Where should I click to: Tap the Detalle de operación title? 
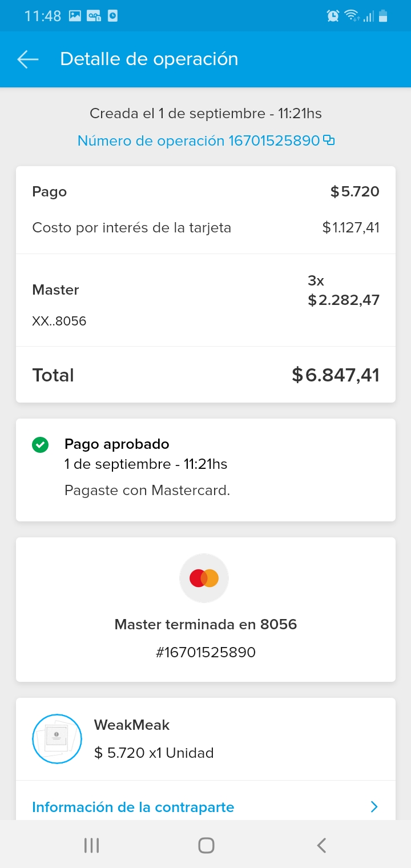(149, 59)
